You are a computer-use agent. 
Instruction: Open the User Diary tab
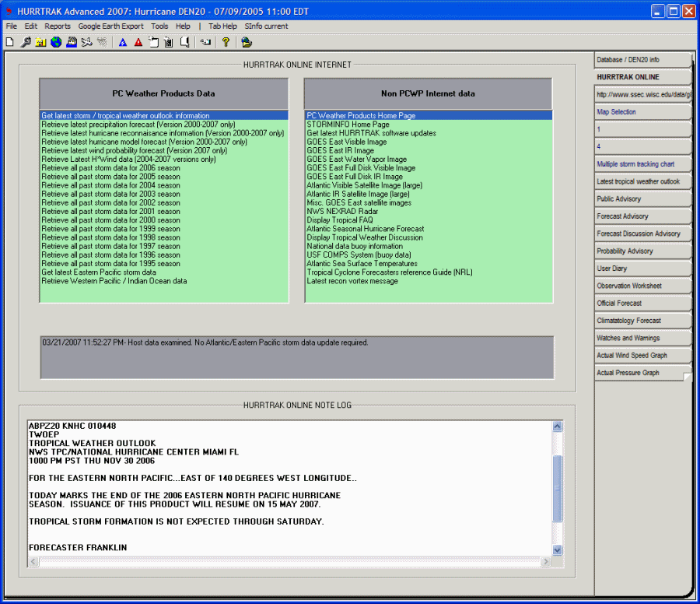642,269
